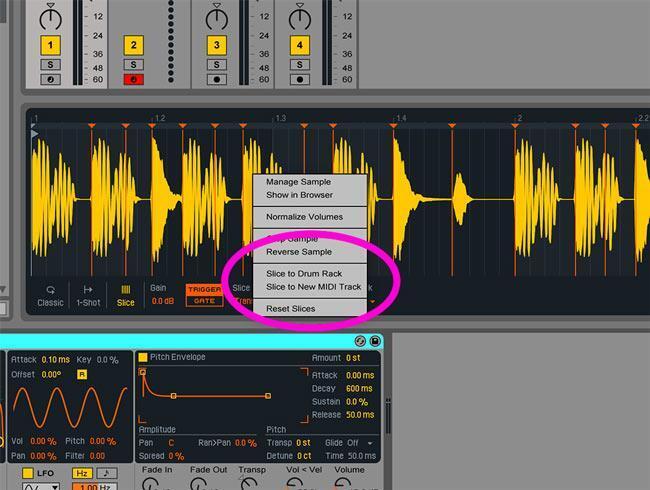The height and width of the screenshot is (490, 650).
Task: Select Reset Slices menu entry
Action: pos(291,308)
